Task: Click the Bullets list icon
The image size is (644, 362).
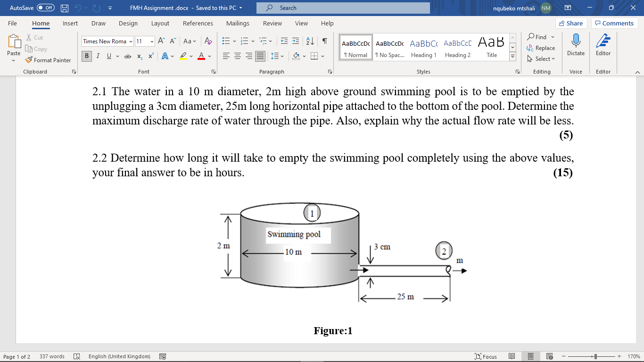Action: click(226, 41)
